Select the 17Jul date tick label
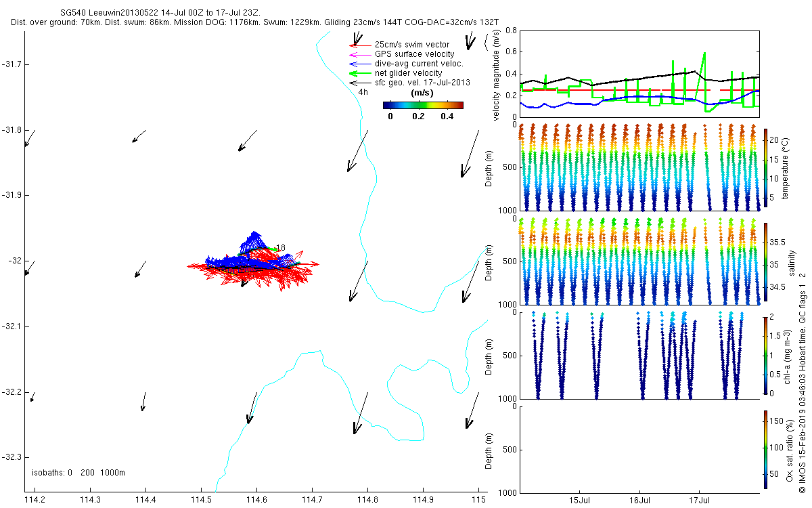Image resolution: width=812 pixels, height=508 pixels. click(x=699, y=501)
